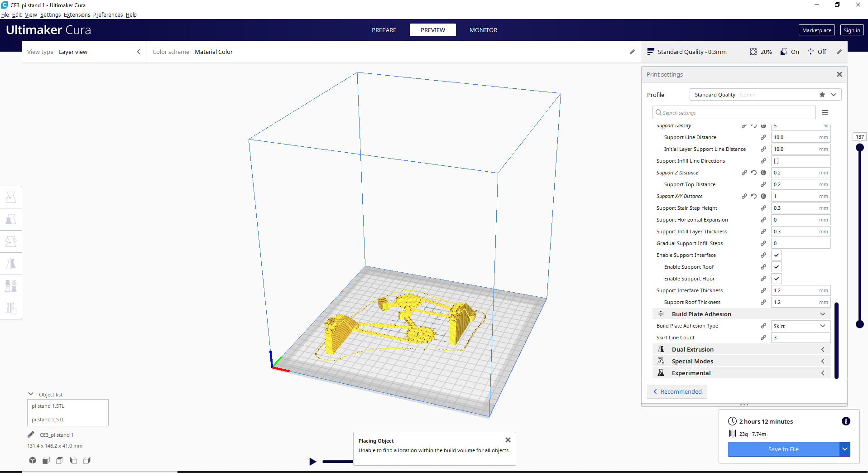Toggle Enable Support Interface off

[x=776, y=255]
